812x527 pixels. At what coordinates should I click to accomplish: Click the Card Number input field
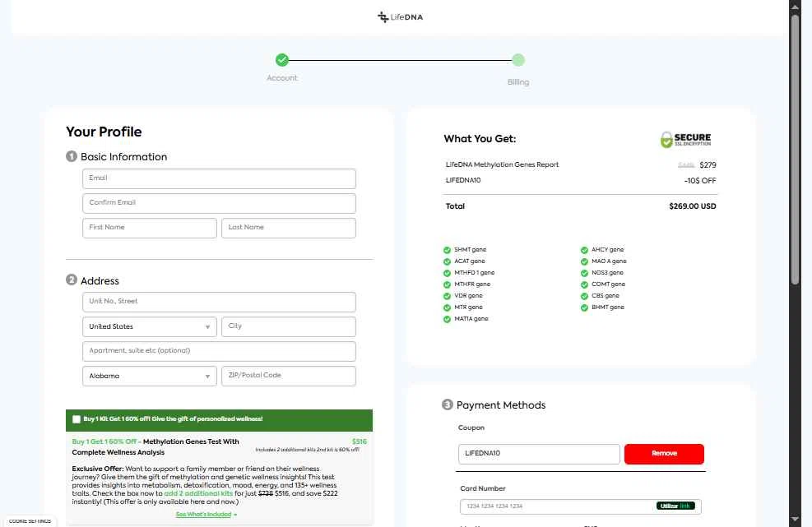click(581, 506)
